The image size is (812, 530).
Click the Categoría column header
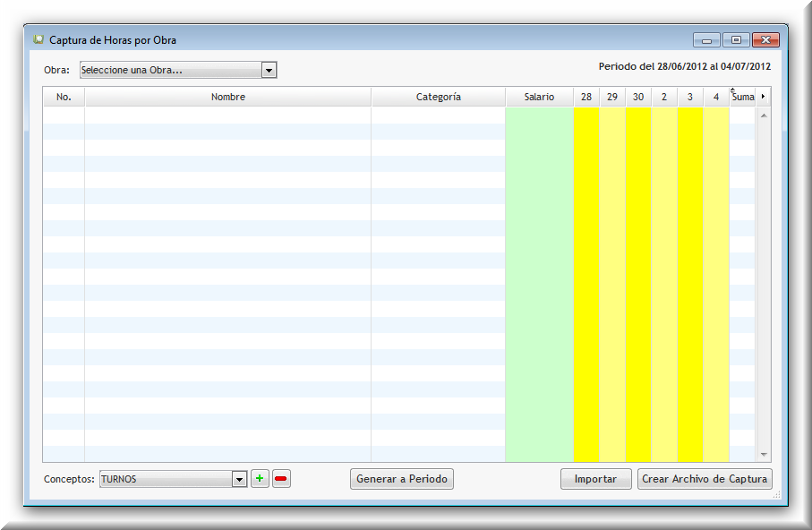click(x=438, y=97)
